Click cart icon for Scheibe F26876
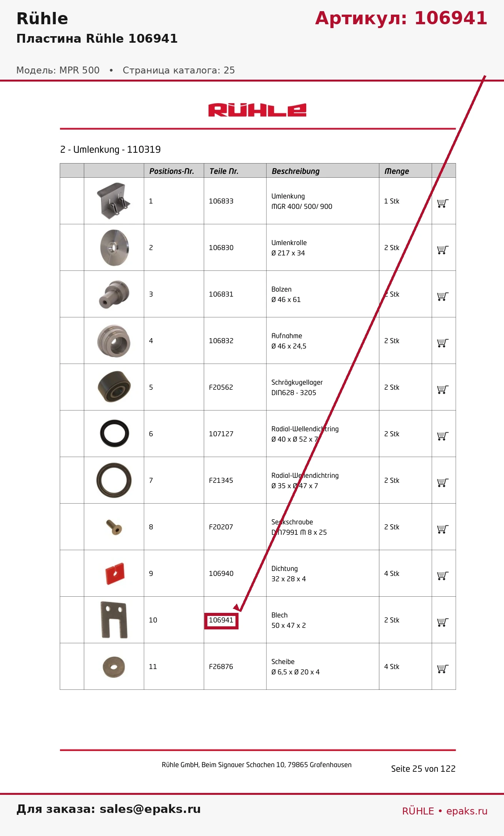This screenshot has width=504, height=836. tap(443, 669)
